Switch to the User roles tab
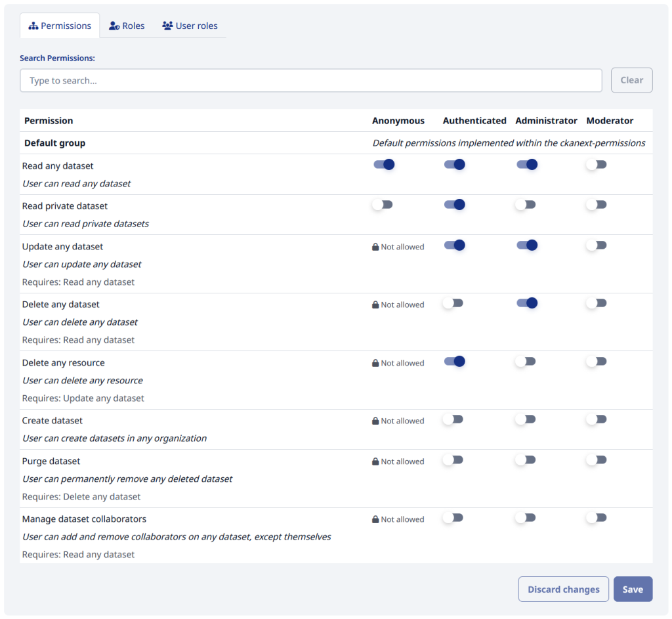Viewport: 672px width, 619px height. [190, 26]
